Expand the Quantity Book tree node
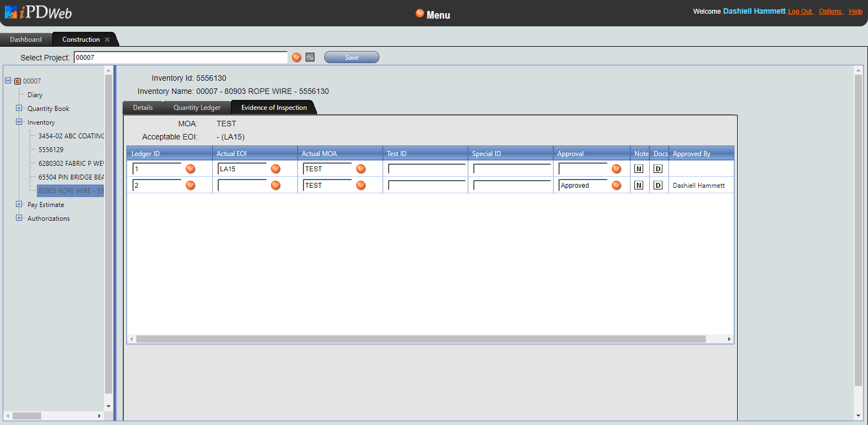This screenshot has width=868, height=425. (19, 108)
